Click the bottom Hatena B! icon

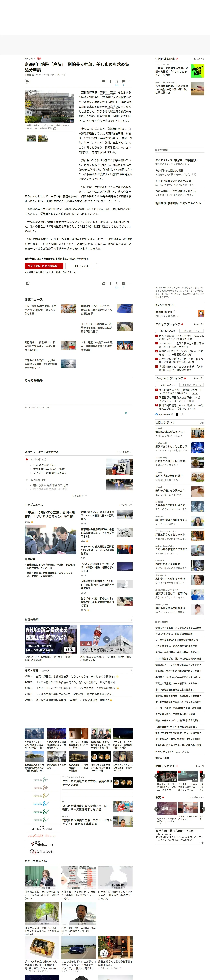pos(123,283)
